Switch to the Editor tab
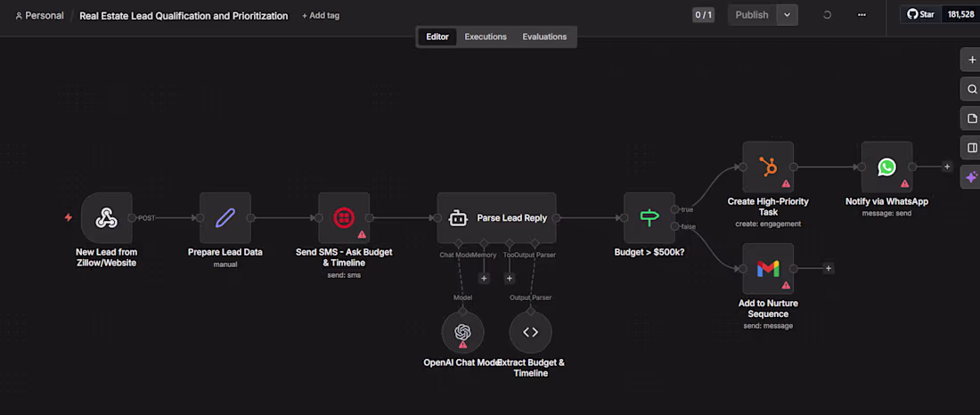The height and width of the screenshot is (415, 980). (437, 37)
